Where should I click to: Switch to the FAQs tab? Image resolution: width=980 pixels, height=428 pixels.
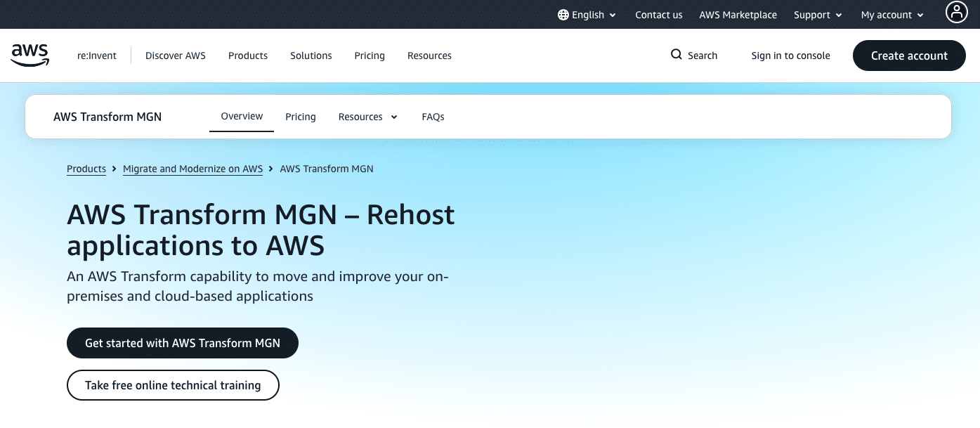click(433, 117)
